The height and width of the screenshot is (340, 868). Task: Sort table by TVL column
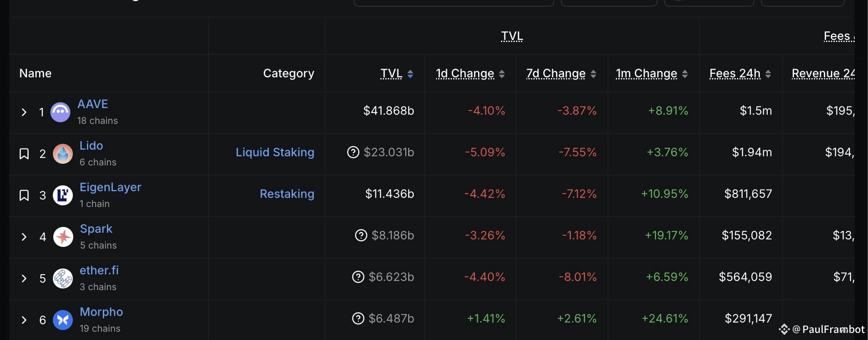tap(397, 74)
